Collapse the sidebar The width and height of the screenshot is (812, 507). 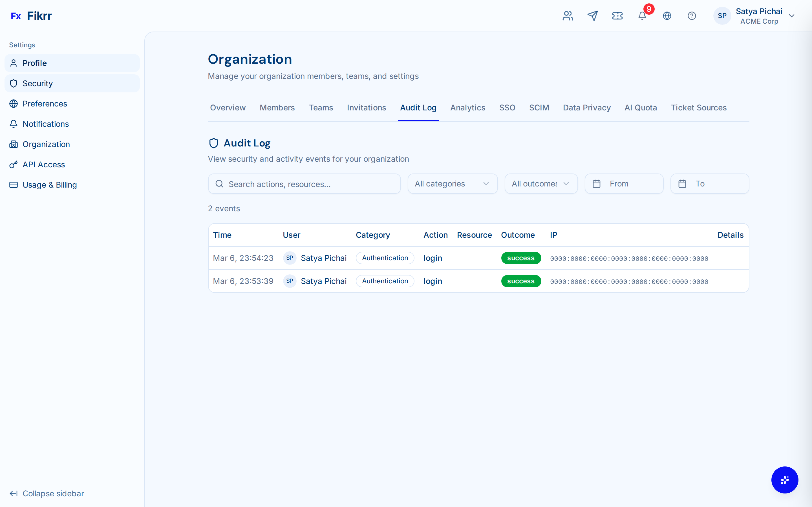(47, 493)
